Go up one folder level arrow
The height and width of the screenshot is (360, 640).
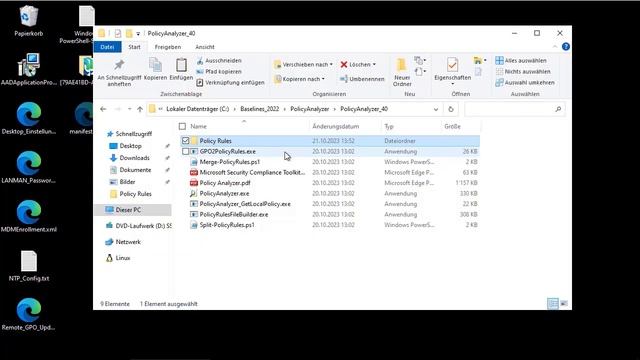tap(140, 109)
